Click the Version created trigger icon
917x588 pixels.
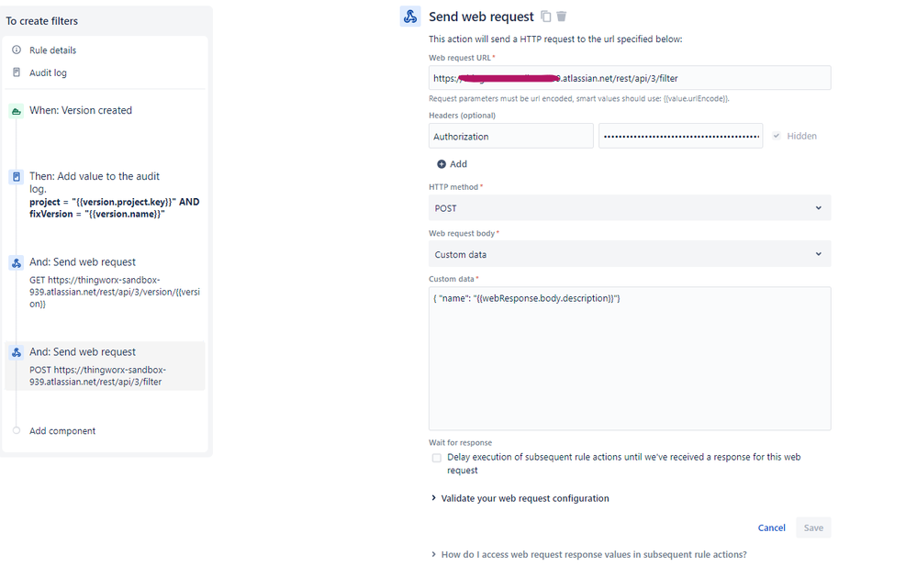point(16,111)
